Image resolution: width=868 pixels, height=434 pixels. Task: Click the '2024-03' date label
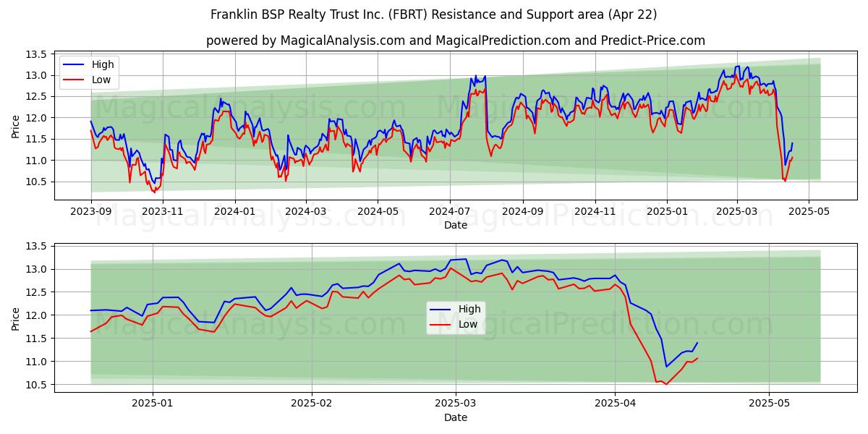point(305,211)
